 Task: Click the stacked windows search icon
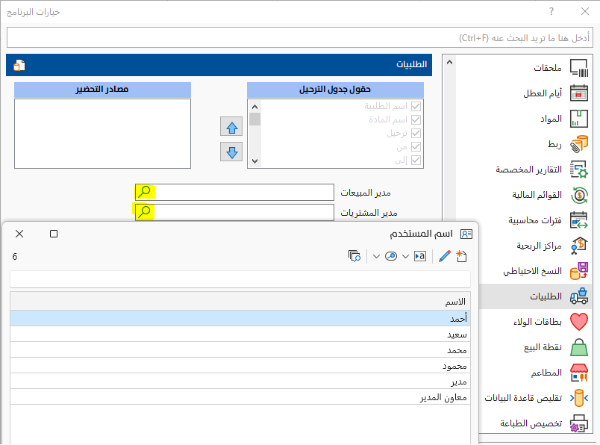354,256
